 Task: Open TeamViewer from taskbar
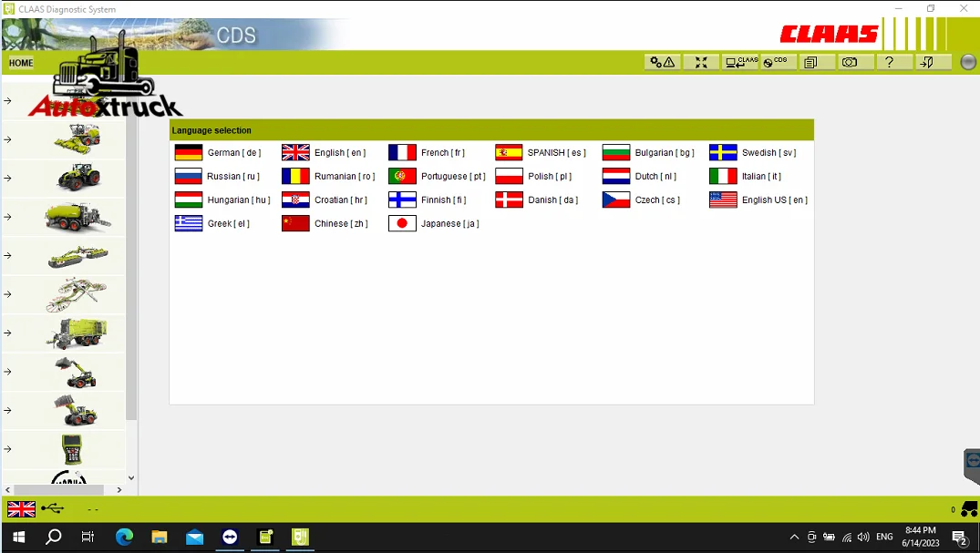[x=230, y=537]
